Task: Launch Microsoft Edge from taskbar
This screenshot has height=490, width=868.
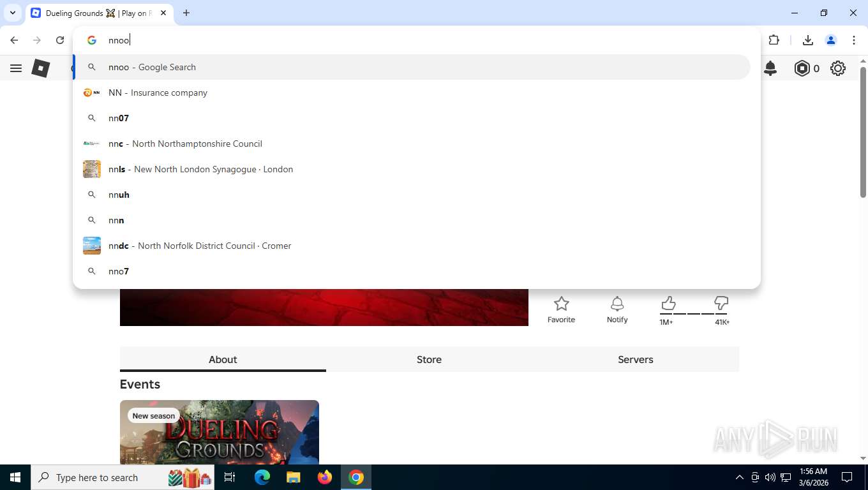Action: [262, 477]
